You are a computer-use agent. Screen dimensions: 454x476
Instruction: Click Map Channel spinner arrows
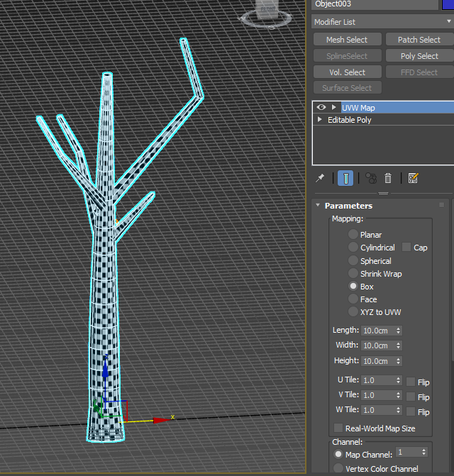424,452
